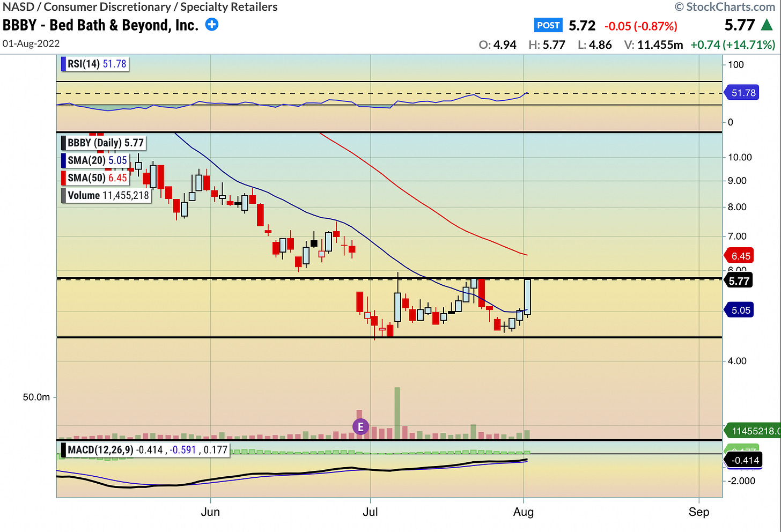Image resolution: width=781 pixels, height=532 pixels.
Task: Click the blue POST badge
Action: pos(548,25)
